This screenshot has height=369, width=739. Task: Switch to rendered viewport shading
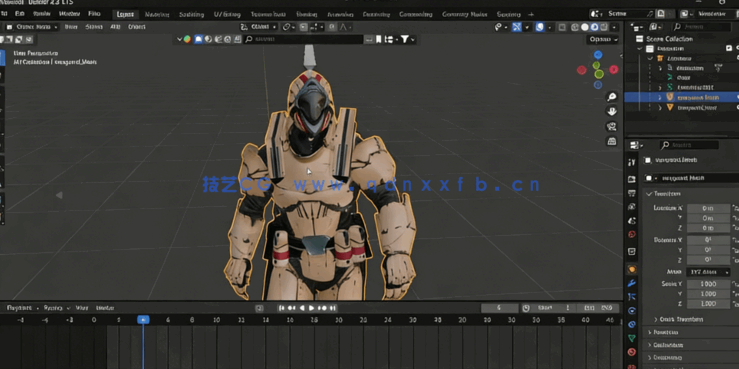[x=604, y=27]
